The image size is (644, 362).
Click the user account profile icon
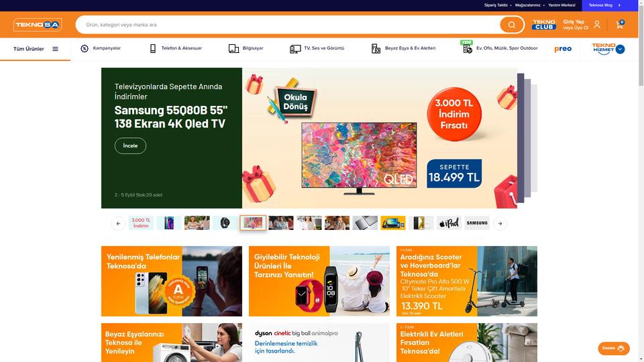[597, 25]
